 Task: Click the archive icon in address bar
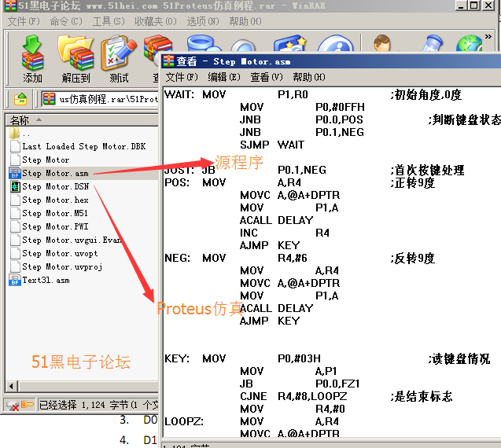(50, 99)
